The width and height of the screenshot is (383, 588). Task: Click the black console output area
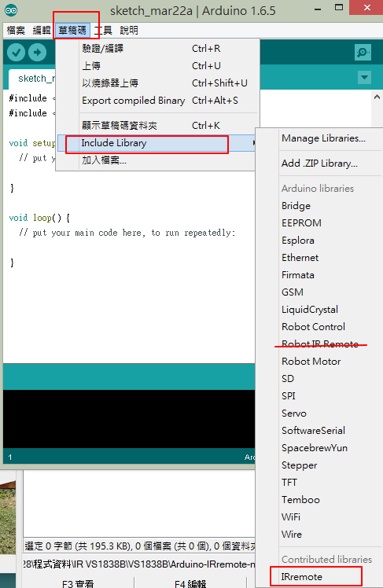point(129,419)
